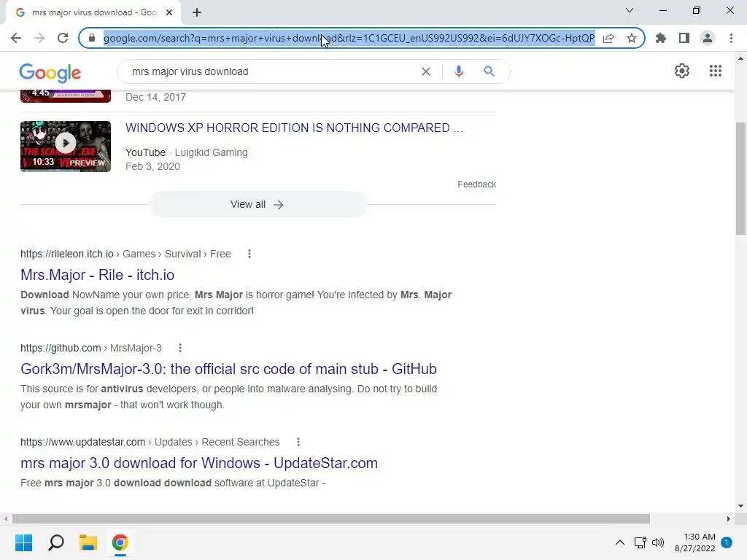
Task: Click the scroll right arrow
Action: pyautogui.click(x=729, y=518)
